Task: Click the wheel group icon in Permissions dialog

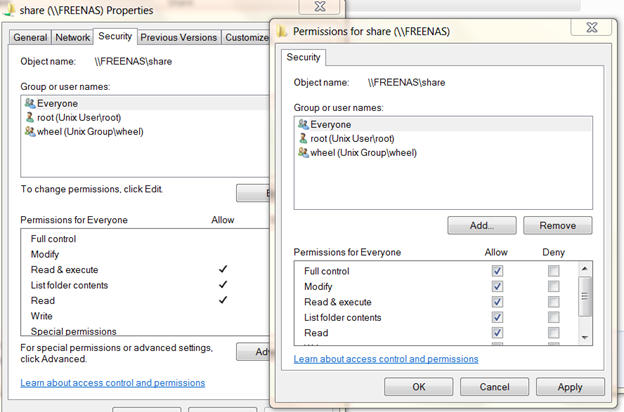Action: coord(303,153)
